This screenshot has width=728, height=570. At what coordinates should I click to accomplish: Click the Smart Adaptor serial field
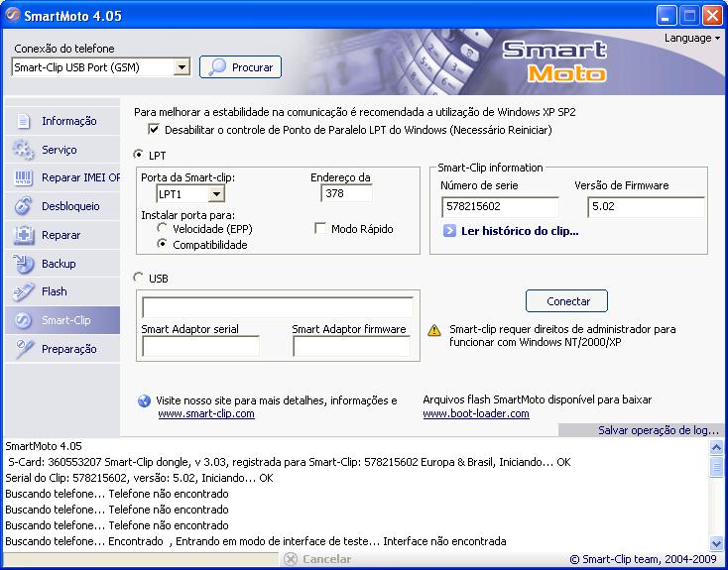[x=200, y=347]
